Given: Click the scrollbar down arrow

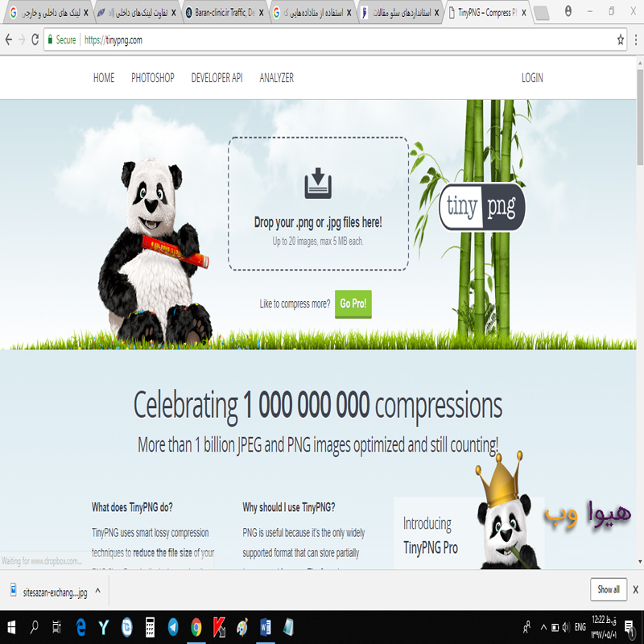Looking at the screenshot, I should pos(640,561).
